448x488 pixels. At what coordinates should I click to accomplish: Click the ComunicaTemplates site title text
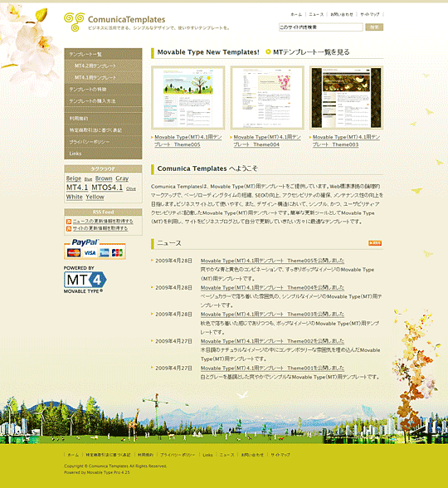click(x=127, y=19)
